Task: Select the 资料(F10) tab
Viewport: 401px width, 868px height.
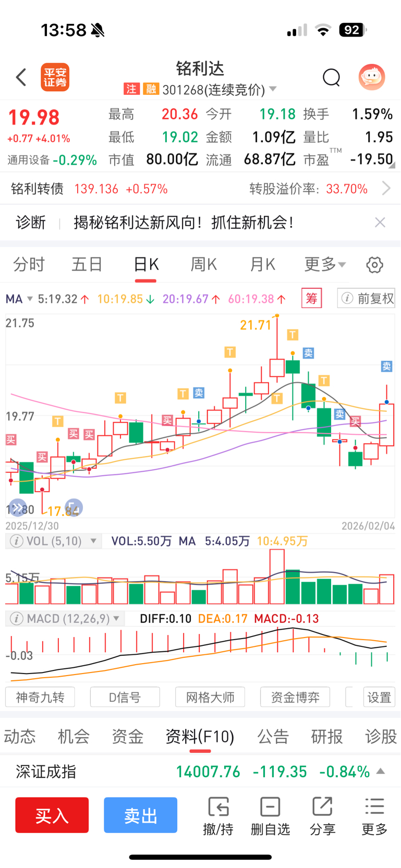Action: coord(200,736)
